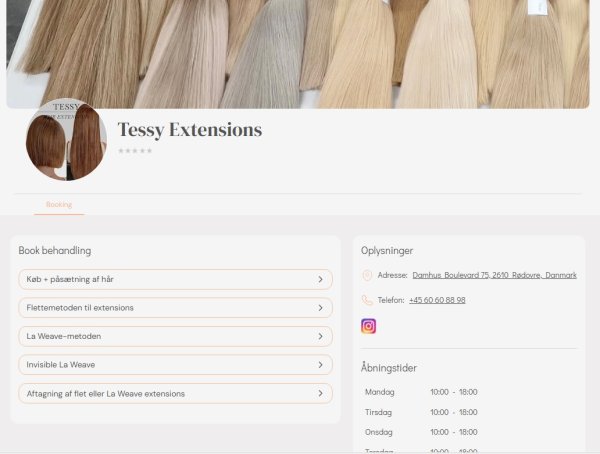
Task: Click the Mandag opening hours row
Action: pos(421,392)
